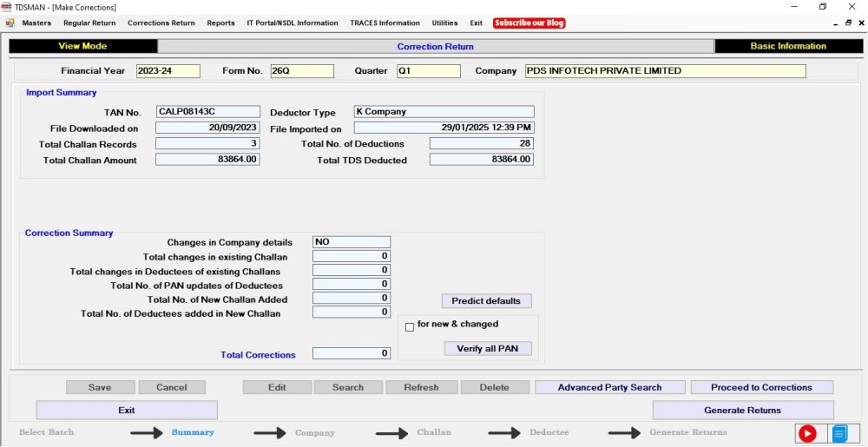Image resolution: width=868 pixels, height=447 pixels.
Task: Click the Delete button
Action: click(495, 387)
